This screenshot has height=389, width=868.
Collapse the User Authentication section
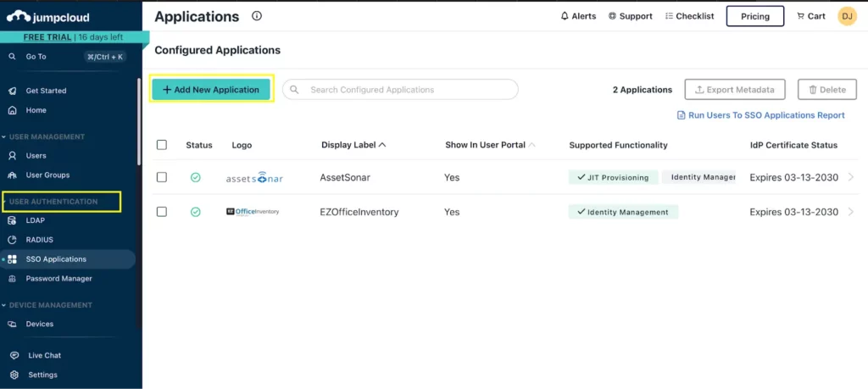click(x=53, y=202)
